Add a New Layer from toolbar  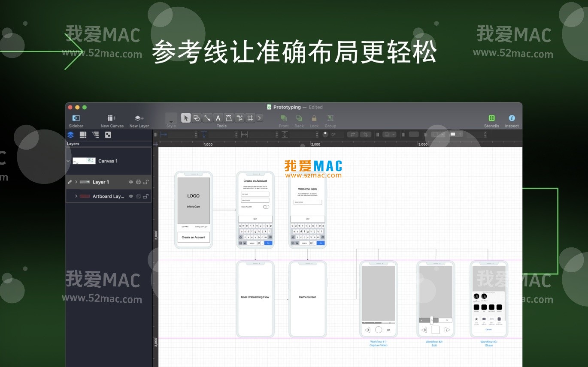139,118
